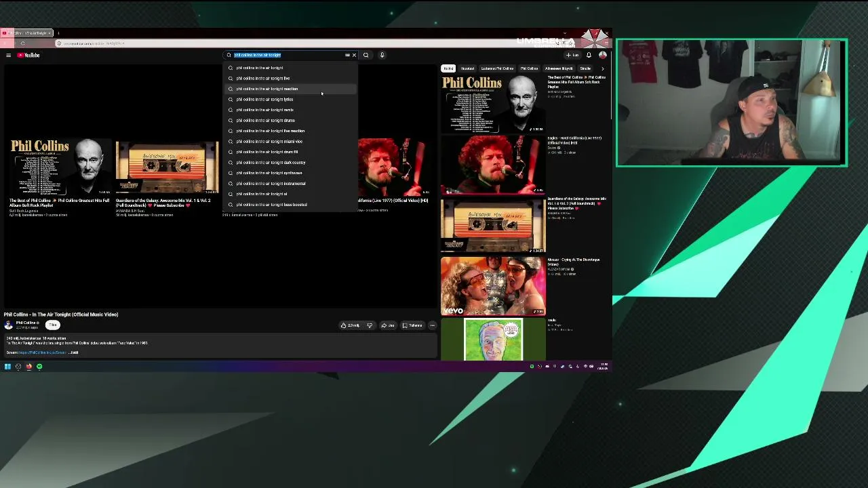Open end-screen Hotel California live thumbnail
Viewport: 868px width, 488px height.
(393, 167)
